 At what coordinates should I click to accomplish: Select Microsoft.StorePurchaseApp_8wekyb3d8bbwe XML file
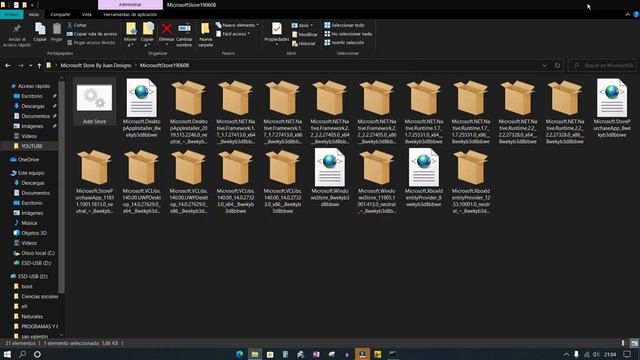tap(612, 108)
